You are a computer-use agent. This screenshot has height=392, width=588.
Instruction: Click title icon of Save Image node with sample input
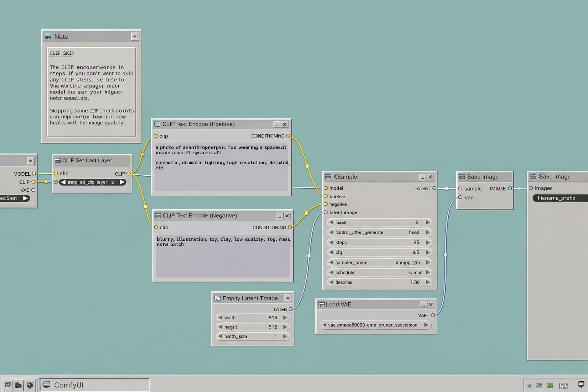click(x=462, y=176)
